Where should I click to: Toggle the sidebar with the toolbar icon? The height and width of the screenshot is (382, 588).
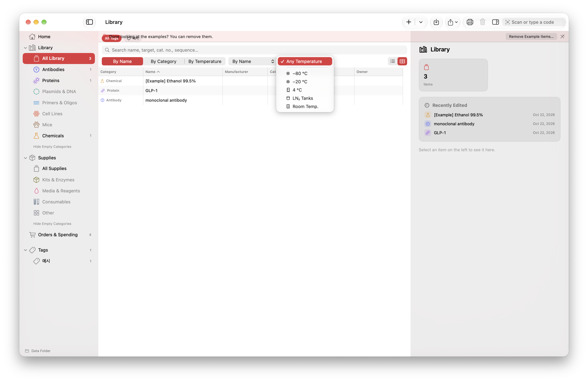point(89,22)
